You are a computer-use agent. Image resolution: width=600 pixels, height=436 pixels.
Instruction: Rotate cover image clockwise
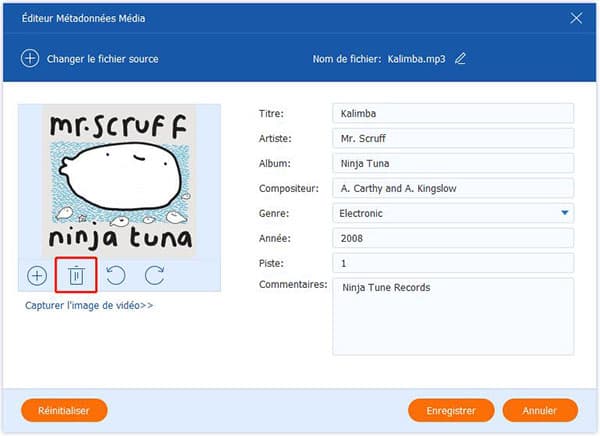155,275
